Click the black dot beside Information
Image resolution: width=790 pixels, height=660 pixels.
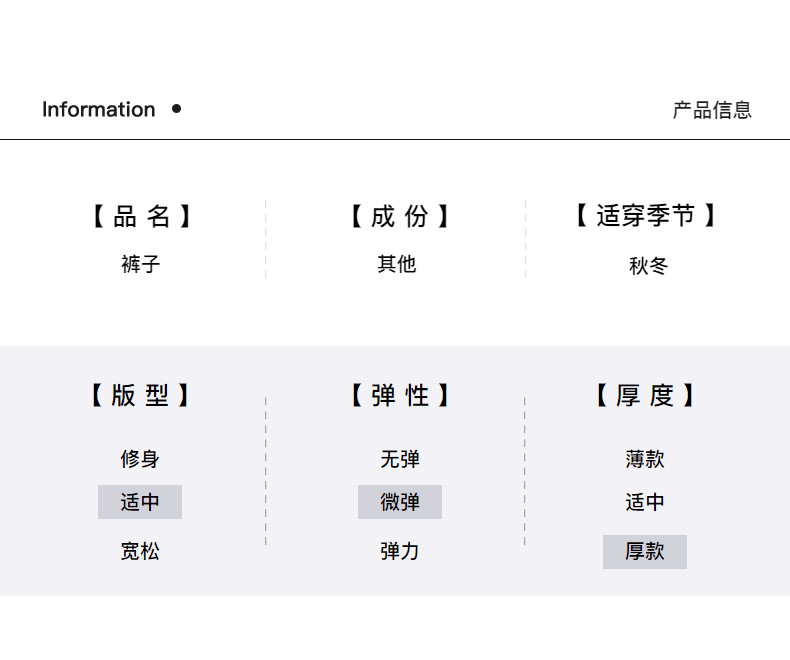pyautogui.click(x=177, y=109)
